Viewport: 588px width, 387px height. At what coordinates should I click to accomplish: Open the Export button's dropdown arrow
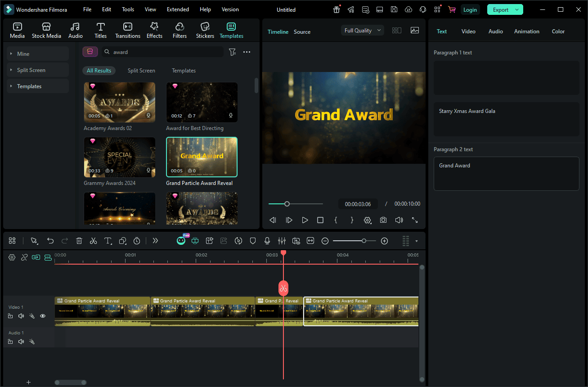point(517,9)
